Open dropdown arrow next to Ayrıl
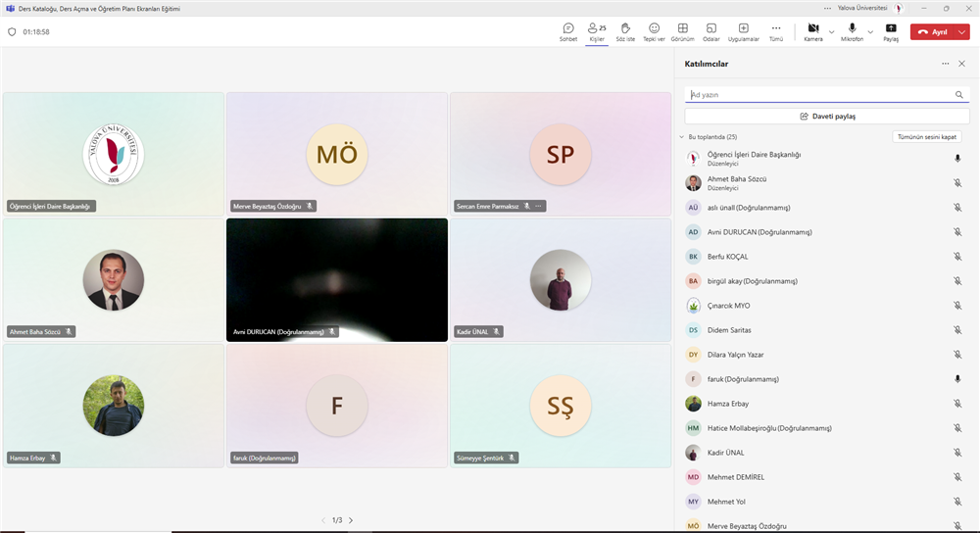This screenshot has width=980, height=533. coord(962,32)
